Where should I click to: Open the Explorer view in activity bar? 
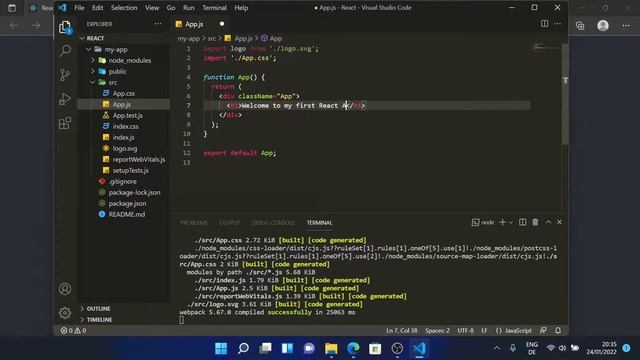(x=65, y=27)
